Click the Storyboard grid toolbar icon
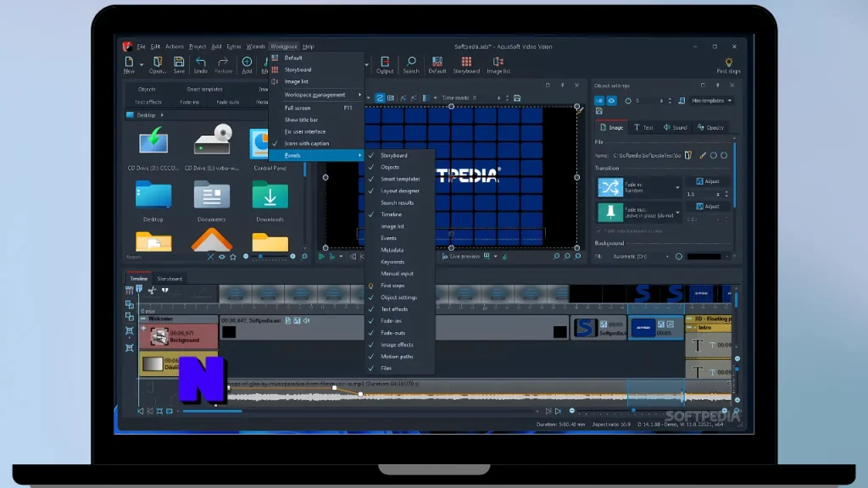This screenshot has width=868, height=488. [x=466, y=62]
